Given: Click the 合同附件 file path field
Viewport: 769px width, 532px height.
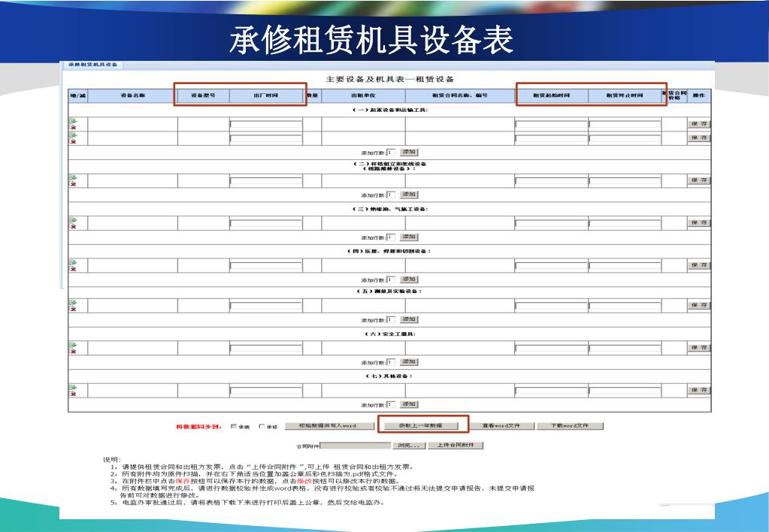Looking at the screenshot, I should [x=356, y=446].
